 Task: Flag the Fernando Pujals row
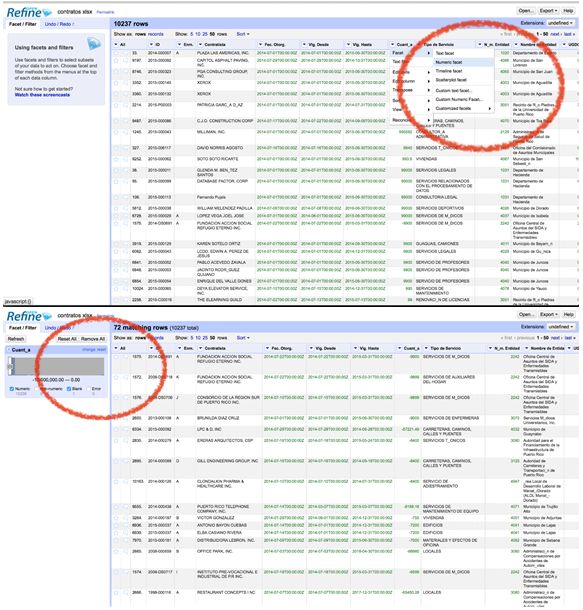(x=125, y=198)
